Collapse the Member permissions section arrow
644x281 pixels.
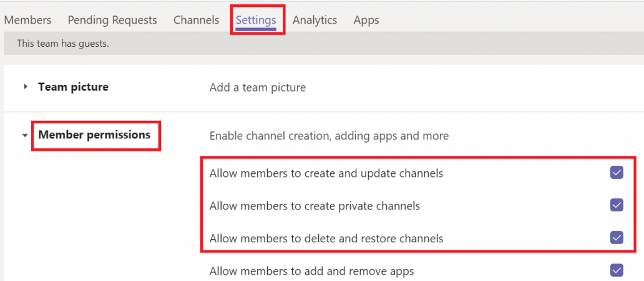click(26, 135)
